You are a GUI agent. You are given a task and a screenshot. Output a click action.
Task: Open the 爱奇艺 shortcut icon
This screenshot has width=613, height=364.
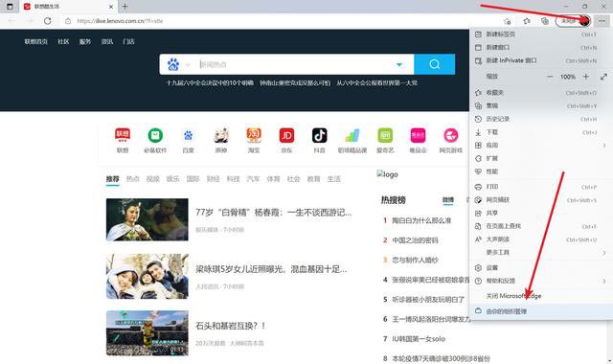pos(385,136)
